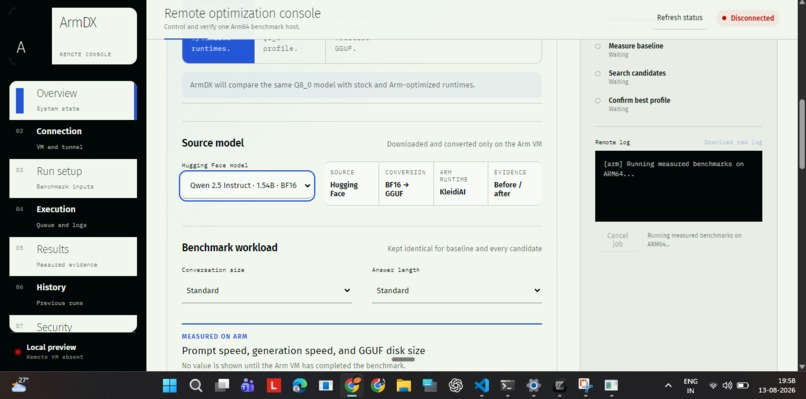Click the volume speaker tray icon
The image size is (806, 399).
[727, 385]
